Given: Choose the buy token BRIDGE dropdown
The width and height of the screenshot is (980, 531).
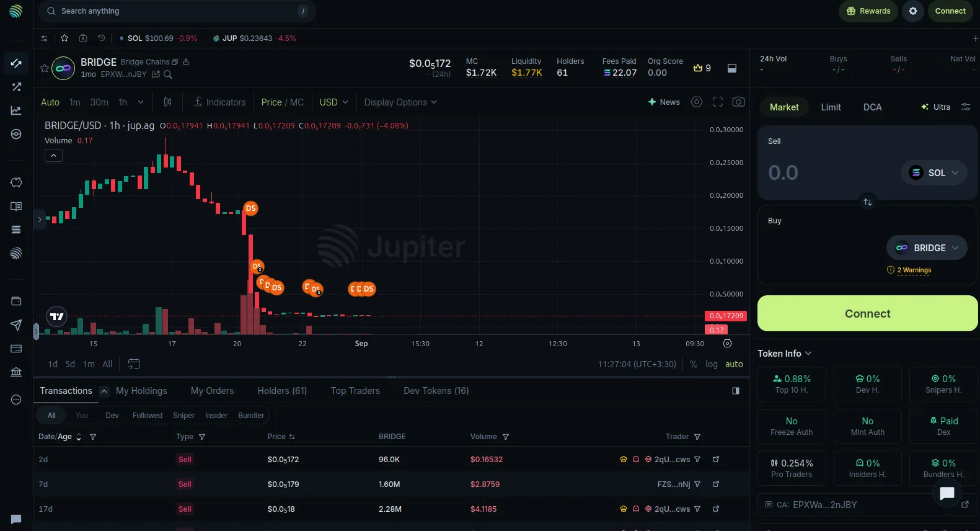Looking at the screenshot, I should click(x=927, y=248).
